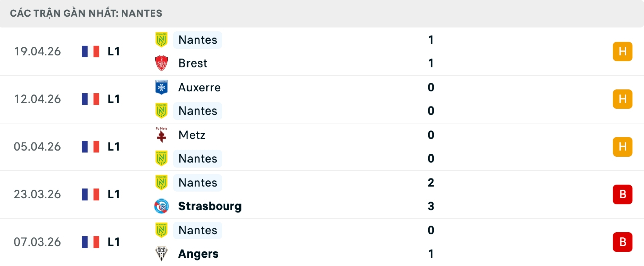This screenshot has height=266, width=644.
Task: Click Nantes crest in the Brest match
Action: tap(161, 40)
